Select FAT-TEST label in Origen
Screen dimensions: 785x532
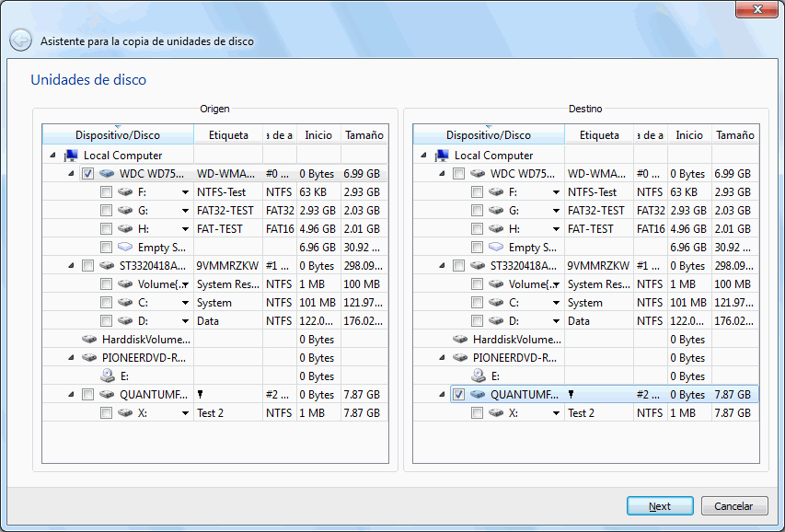[220, 229]
